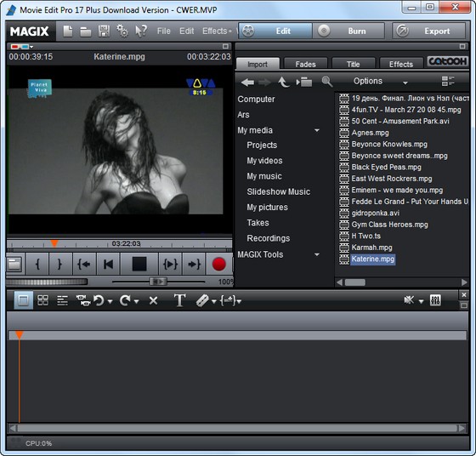Play the selected range

click(x=170, y=264)
